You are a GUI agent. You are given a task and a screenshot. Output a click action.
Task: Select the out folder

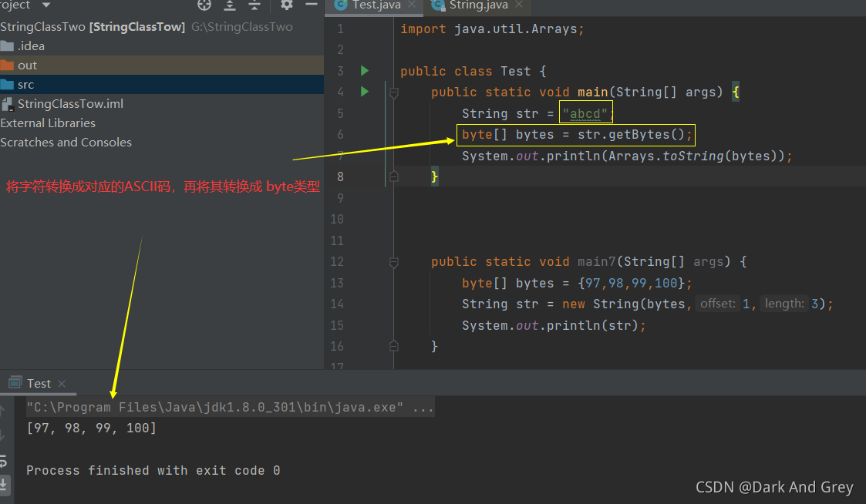162,66
